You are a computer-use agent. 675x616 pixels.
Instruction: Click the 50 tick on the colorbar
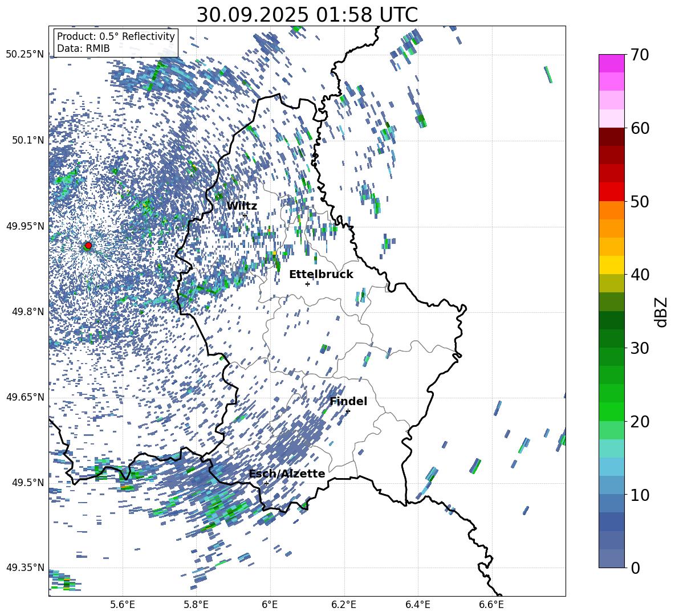click(x=640, y=201)
